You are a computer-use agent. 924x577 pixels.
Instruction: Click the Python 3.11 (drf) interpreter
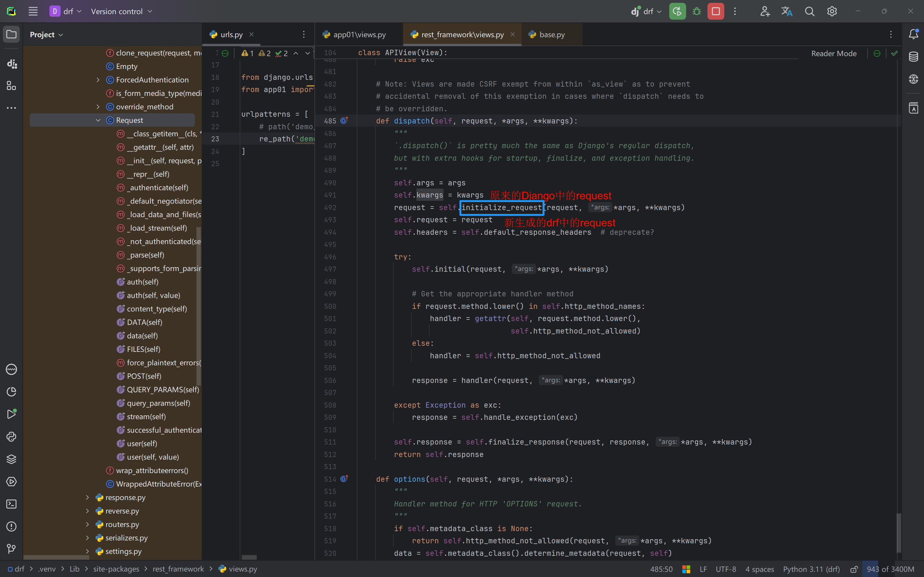pos(811,569)
